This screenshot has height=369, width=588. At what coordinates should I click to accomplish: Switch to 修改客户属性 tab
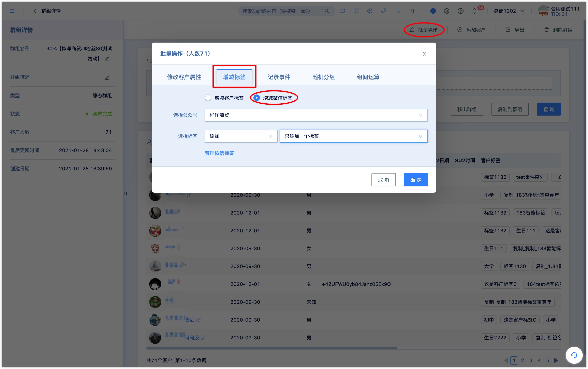(x=184, y=77)
